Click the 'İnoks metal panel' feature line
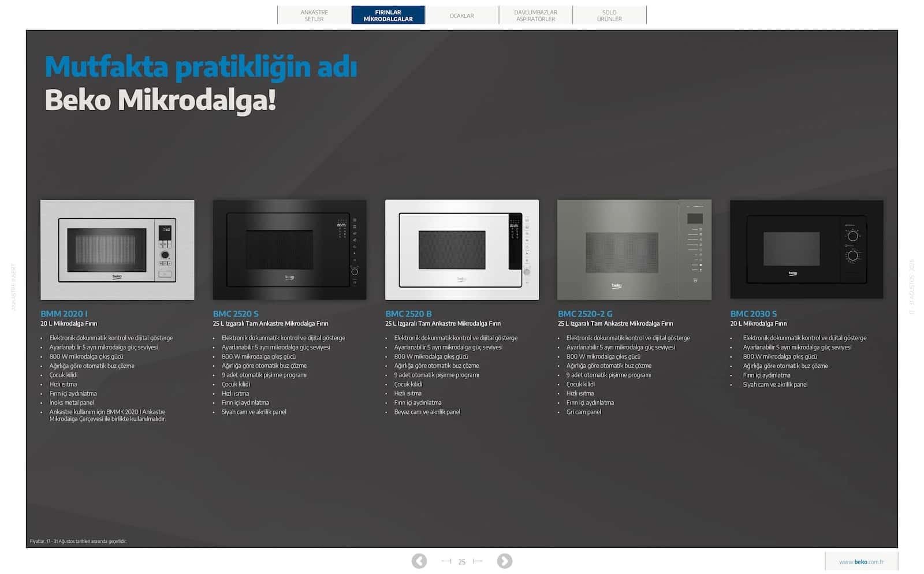This screenshot has height=574, width=924. click(x=72, y=402)
